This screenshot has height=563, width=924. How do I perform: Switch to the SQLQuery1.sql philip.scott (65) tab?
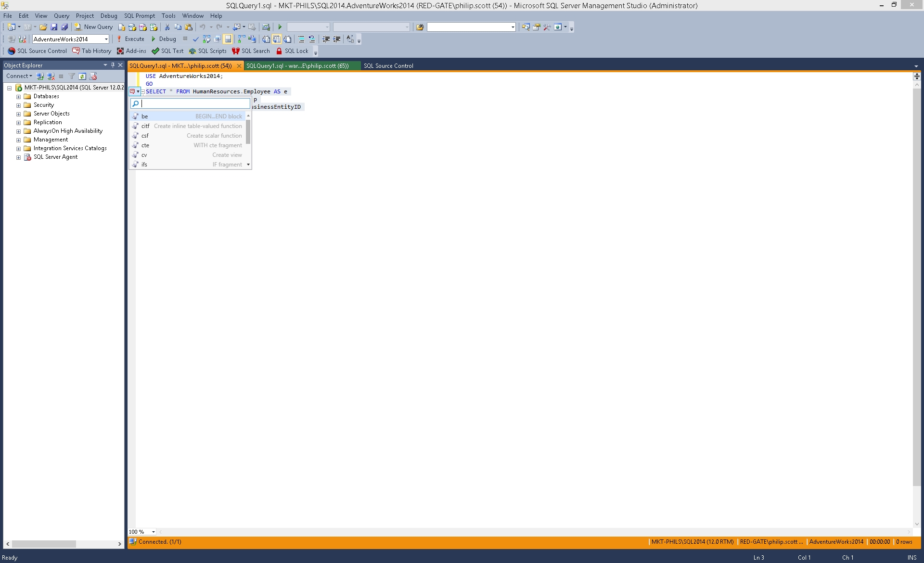[x=302, y=66]
